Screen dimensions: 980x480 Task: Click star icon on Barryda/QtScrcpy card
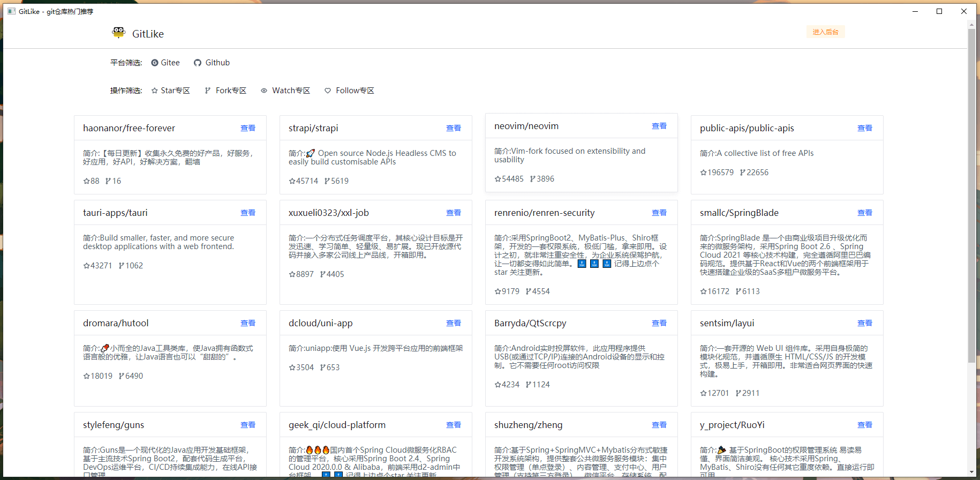pyautogui.click(x=497, y=385)
